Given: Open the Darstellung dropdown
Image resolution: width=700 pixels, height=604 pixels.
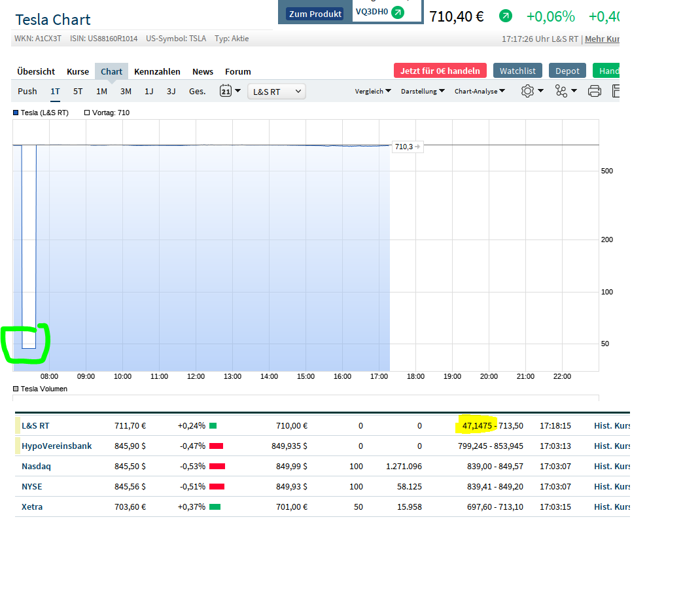Looking at the screenshot, I should click(x=423, y=91).
